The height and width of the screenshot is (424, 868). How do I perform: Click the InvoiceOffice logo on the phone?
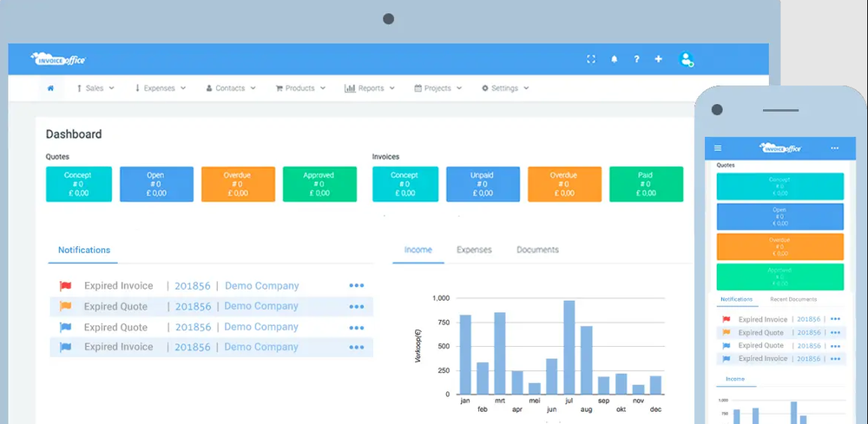pos(780,148)
